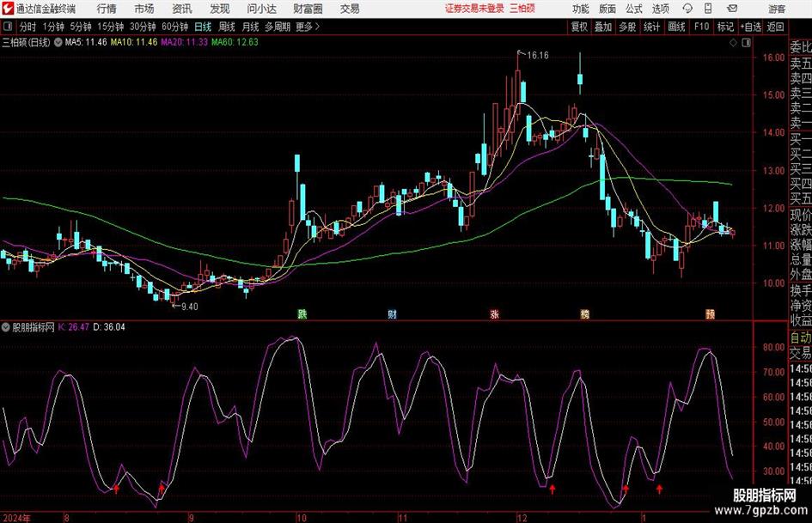Open the 选项 menu
Image resolution: width=812 pixels, height=523 pixels.
pyautogui.click(x=660, y=9)
